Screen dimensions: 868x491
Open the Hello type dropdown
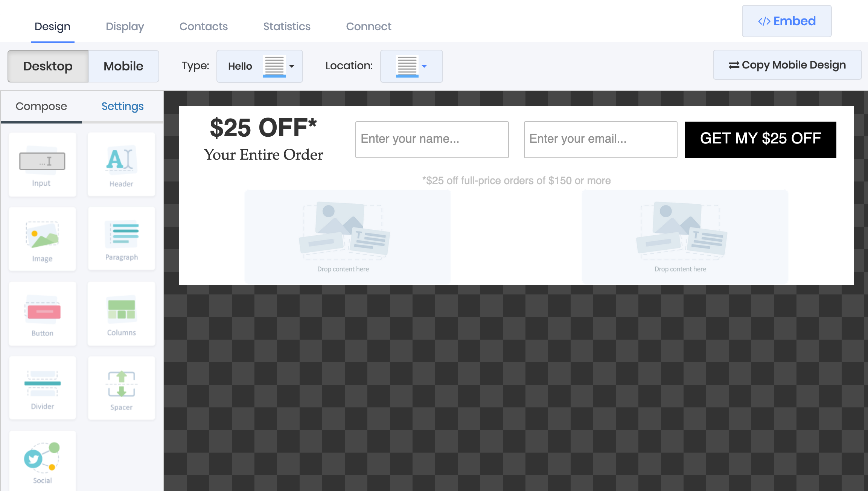[259, 66]
